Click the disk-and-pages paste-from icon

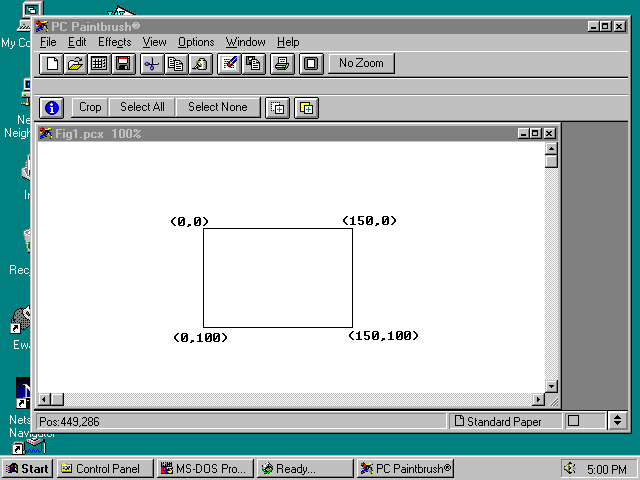(x=253, y=64)
